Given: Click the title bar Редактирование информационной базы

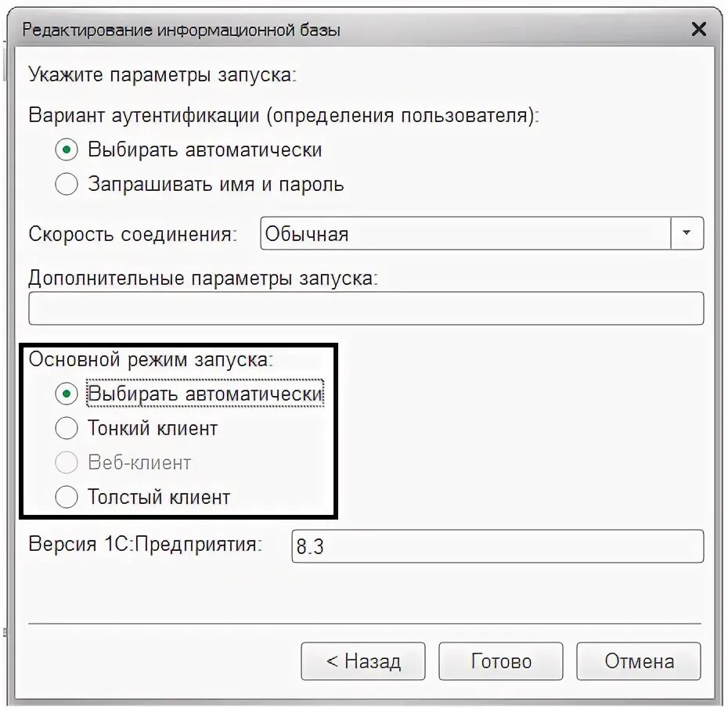Looking at the screenshot, I should [x=181, y=31].
